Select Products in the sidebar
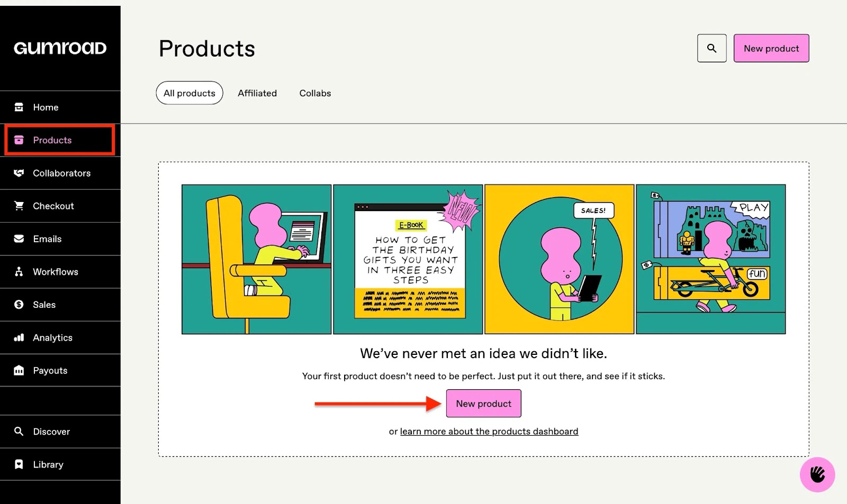The width and height of the screenshot is (847, 504). [60, 140]
